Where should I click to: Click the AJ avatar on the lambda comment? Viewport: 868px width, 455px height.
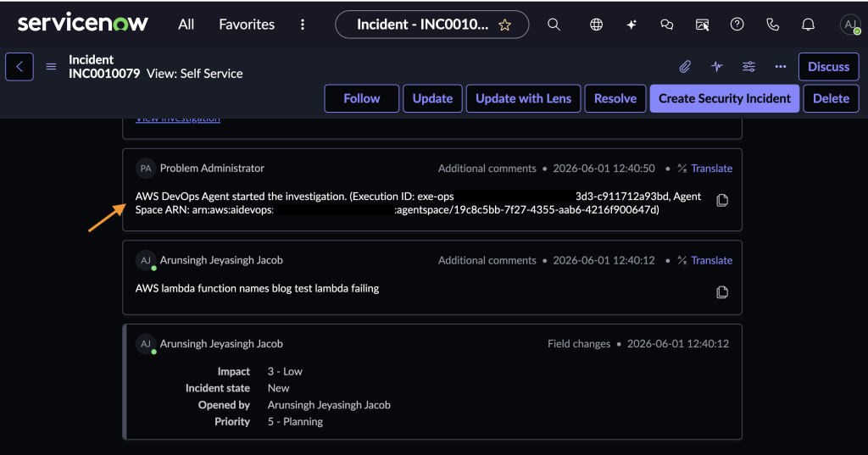(x=146, y=260)
